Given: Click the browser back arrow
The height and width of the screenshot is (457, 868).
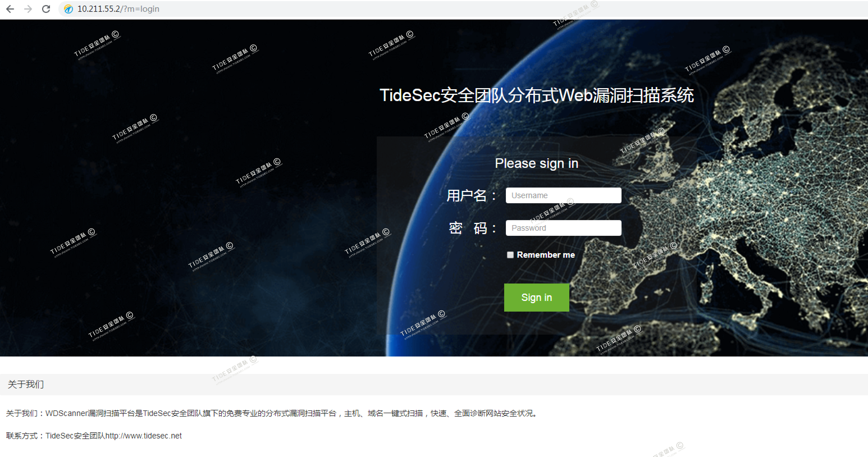Looking at the screenshot, I should pyautogui.click(x=10, y=9).
